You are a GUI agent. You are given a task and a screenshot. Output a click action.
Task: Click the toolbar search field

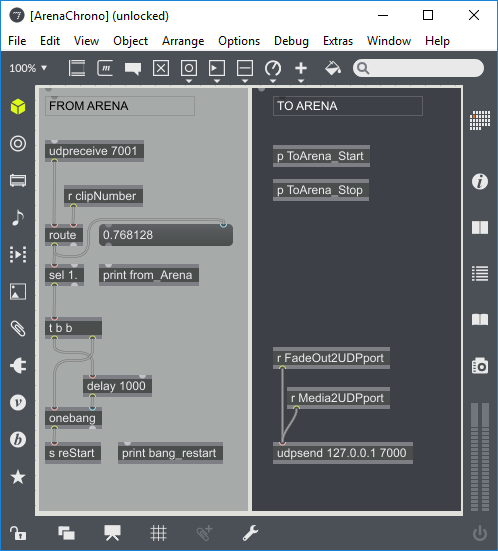point(418,68)
